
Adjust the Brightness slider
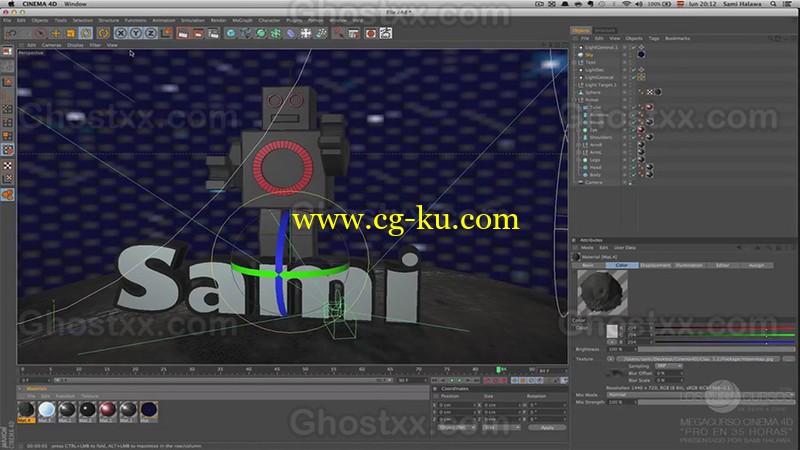(x=716, y=349)
